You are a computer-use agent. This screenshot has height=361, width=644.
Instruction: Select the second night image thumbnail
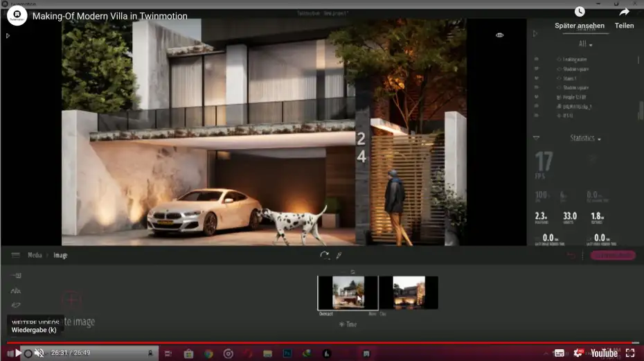point(409,292)
